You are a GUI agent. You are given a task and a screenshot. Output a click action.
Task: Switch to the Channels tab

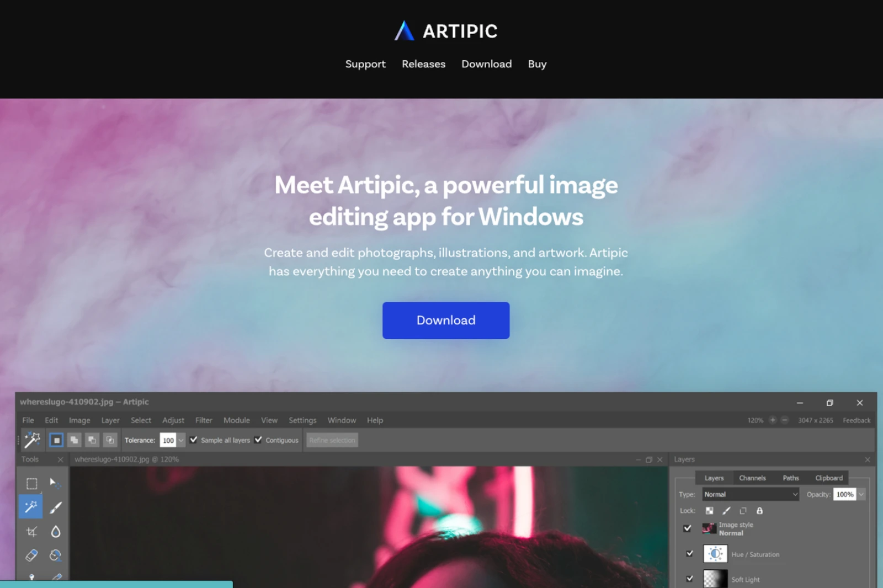click(x=753, y=478)
